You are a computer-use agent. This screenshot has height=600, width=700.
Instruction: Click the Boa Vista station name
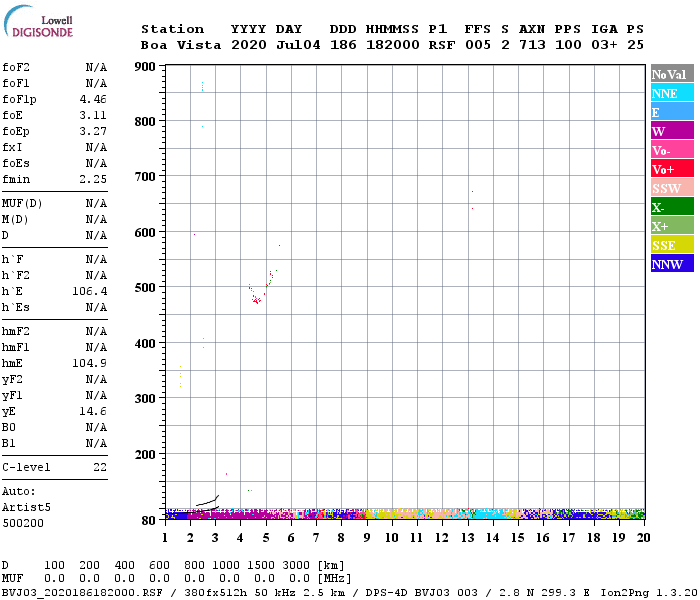tap(181, 45)
